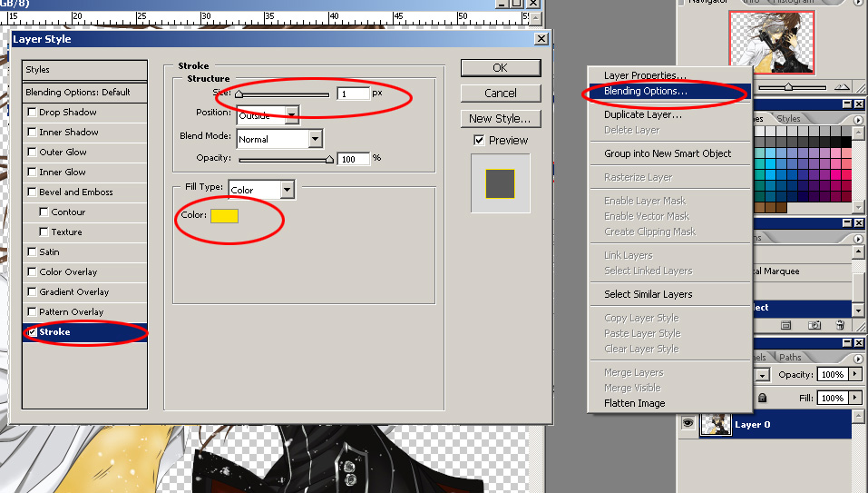
Task: Click the yellow stroke Color swatch
Action: [x=223, y=216]
